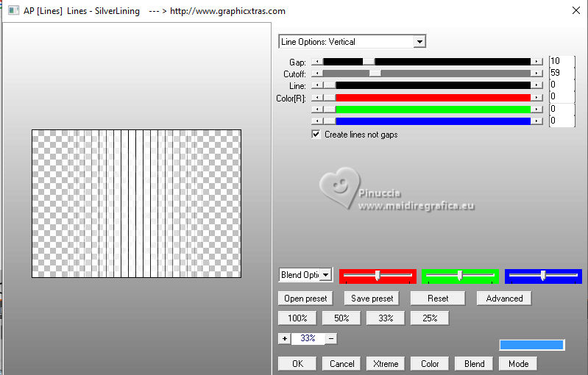Click the blue color slider track
This screenshot has width=588, height=375.
pyautogui.click(x=427, y=121)
